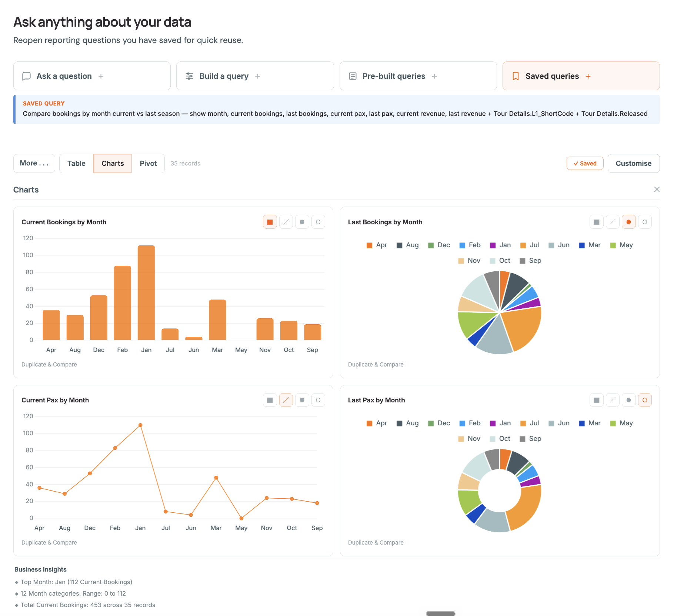694x616 pixels.
Task: Choose donut icon on Current Bookings chart
Action: pos(318,222)
